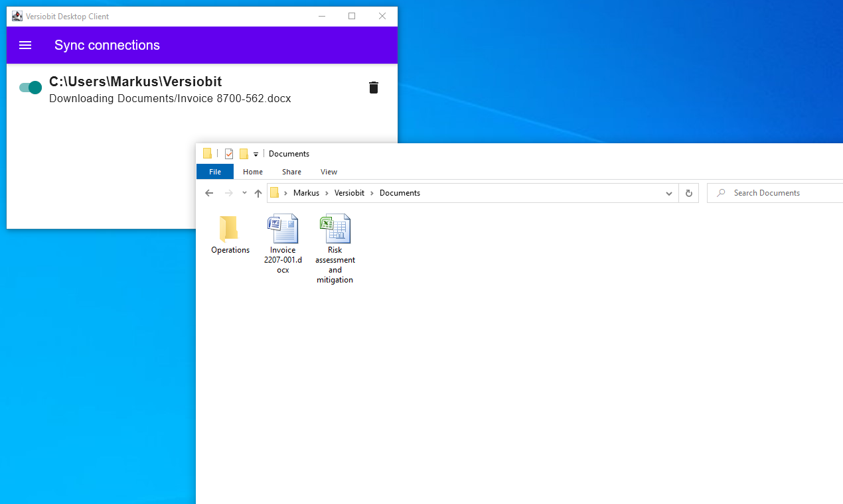Go back in Explorer navigation
This screenshot has height=504, width=843.
209,193
